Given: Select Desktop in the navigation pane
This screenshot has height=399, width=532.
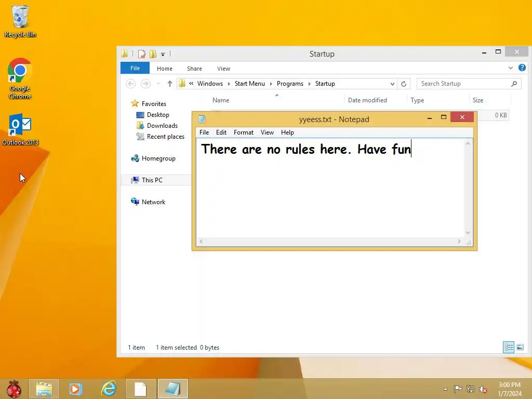Looking at the screenshot, I should point(153,115).
